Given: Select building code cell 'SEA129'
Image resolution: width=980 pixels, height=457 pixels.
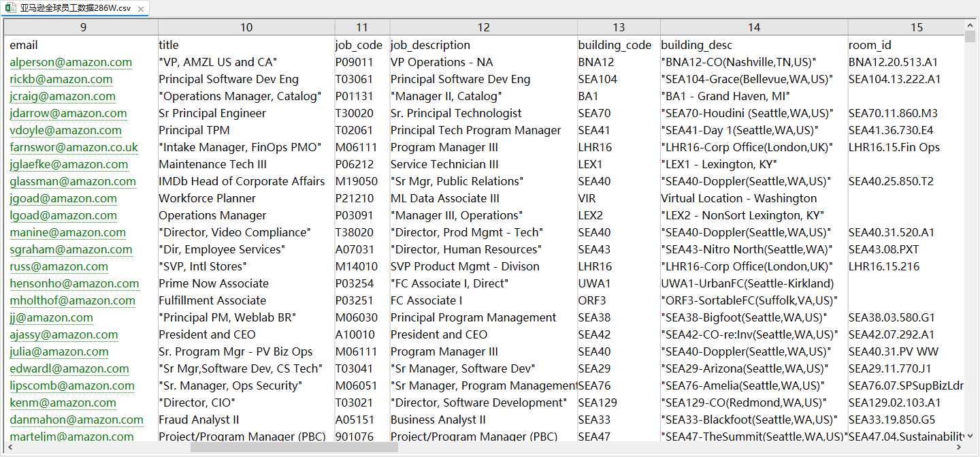Looking at the screenshot, I should 619,403.
